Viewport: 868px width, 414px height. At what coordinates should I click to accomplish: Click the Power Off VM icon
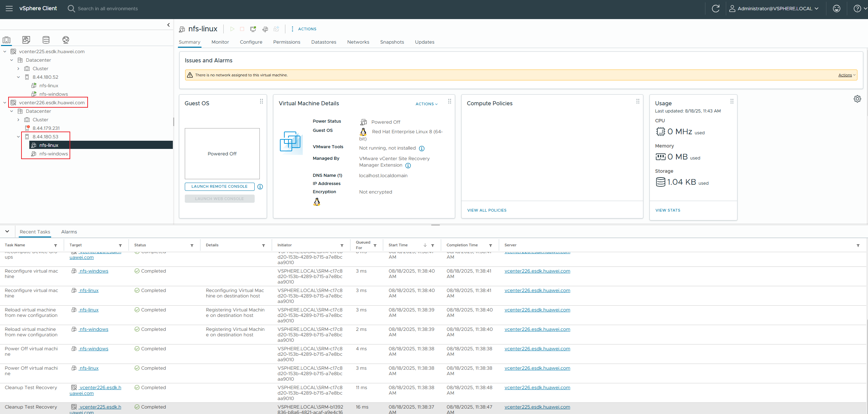(x=242, y=29)
